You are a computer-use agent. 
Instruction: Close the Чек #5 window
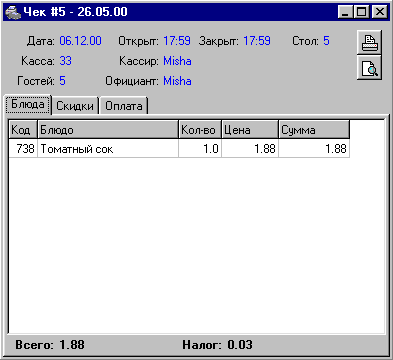379,12
